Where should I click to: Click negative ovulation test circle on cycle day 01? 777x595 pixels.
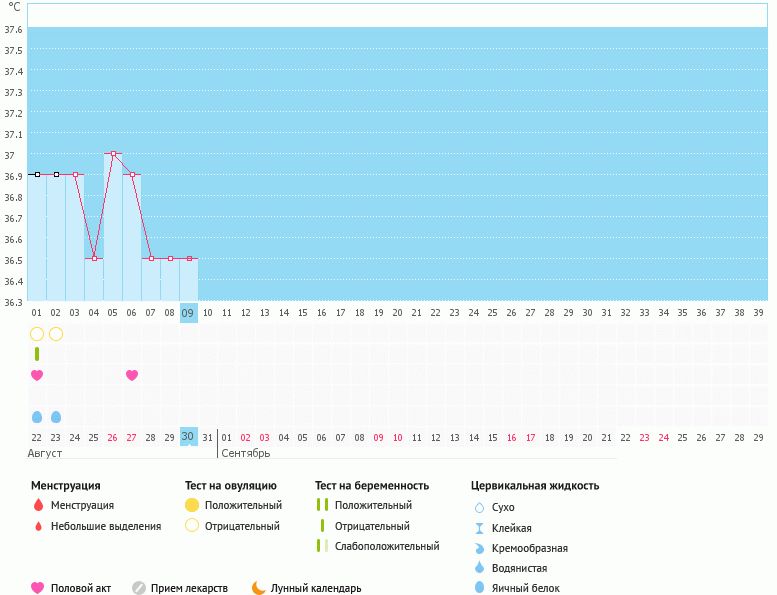[x=37, y=333]
